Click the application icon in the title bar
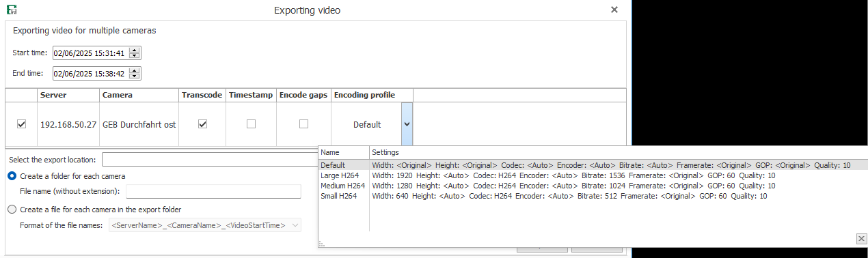 click(12, 10)
